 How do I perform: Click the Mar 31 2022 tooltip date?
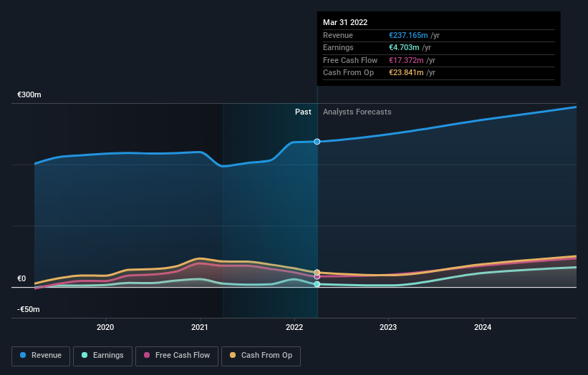(x=345, y=22)
